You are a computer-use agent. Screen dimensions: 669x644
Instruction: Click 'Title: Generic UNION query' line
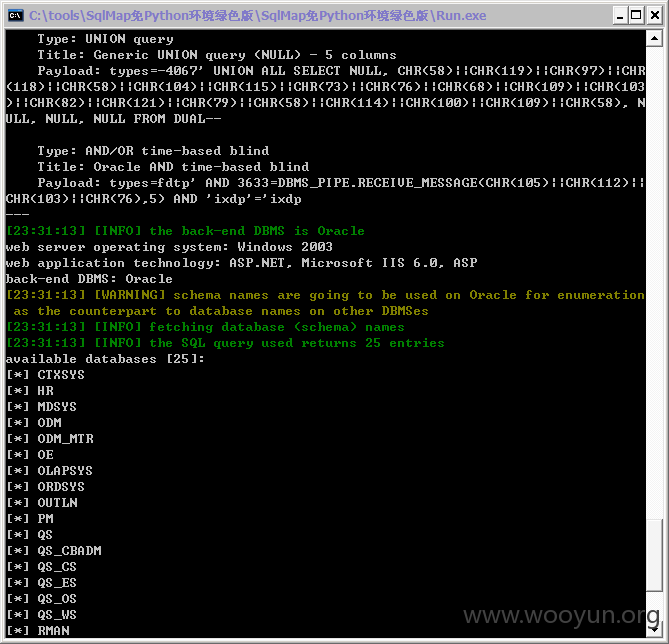217,55
